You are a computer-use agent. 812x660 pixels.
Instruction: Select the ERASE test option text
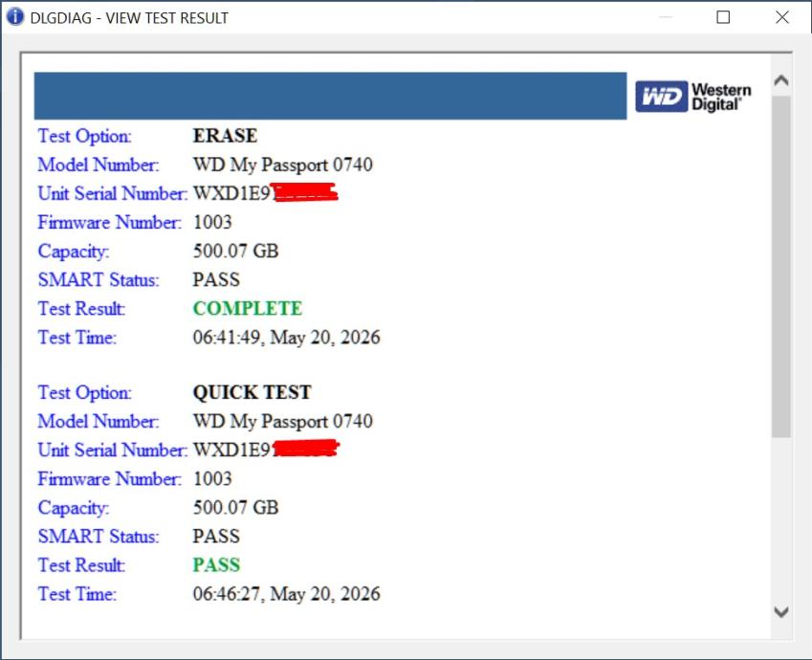(x=225, y=136)
